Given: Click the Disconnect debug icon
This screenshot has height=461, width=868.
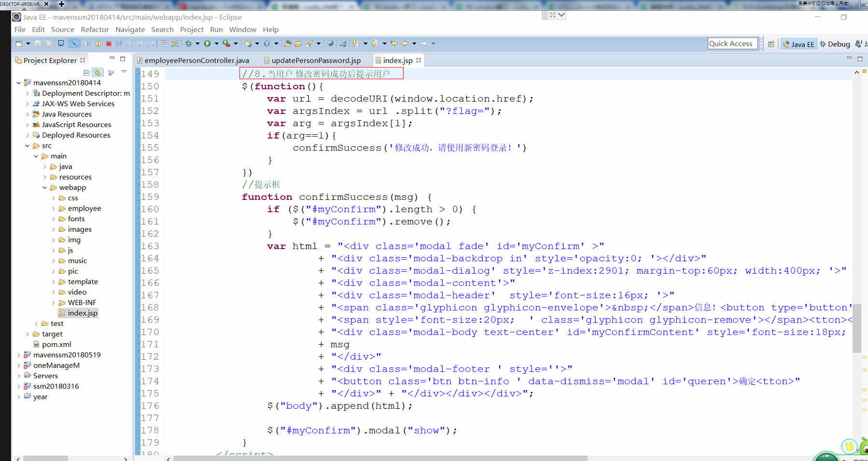Looking at the screenshot, I should coord(119,43).
